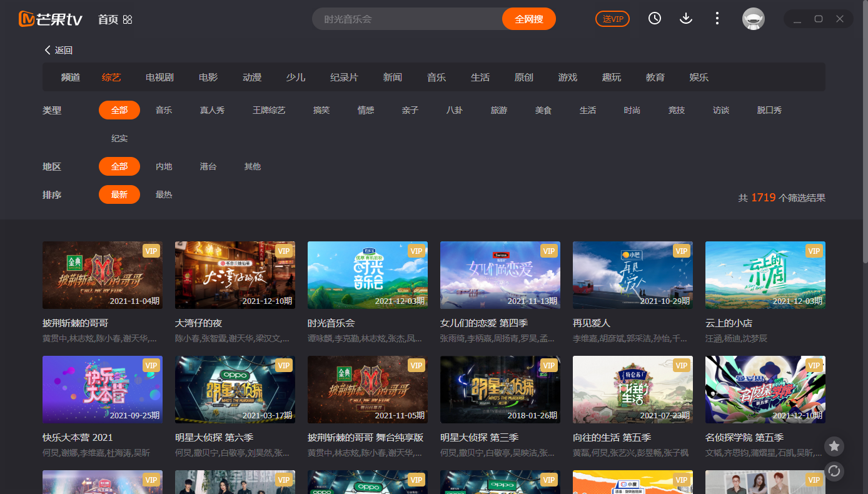Filter type by 时尚

click(x=632, y=110)
